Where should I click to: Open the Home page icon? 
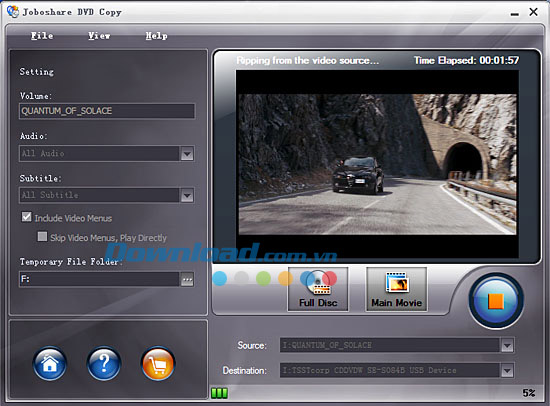tap(50, 364)
